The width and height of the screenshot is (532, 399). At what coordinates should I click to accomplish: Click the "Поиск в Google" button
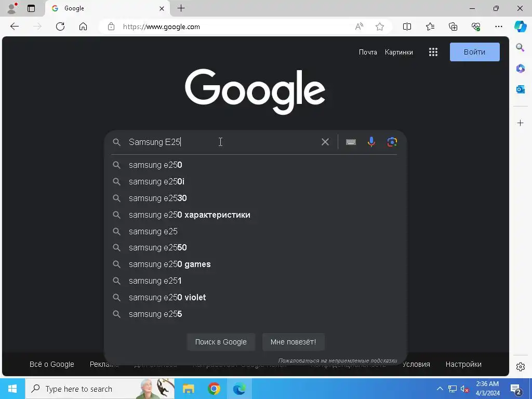click(221, 342)
